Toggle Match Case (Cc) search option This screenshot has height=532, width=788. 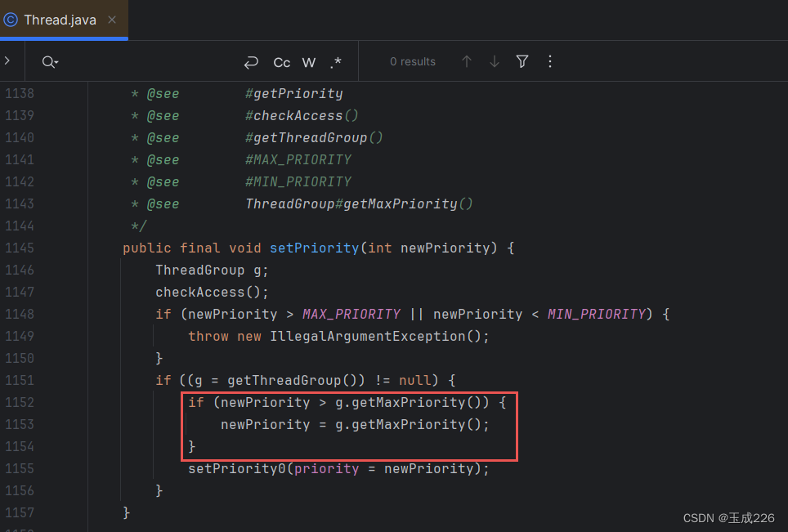click(281, 62)
